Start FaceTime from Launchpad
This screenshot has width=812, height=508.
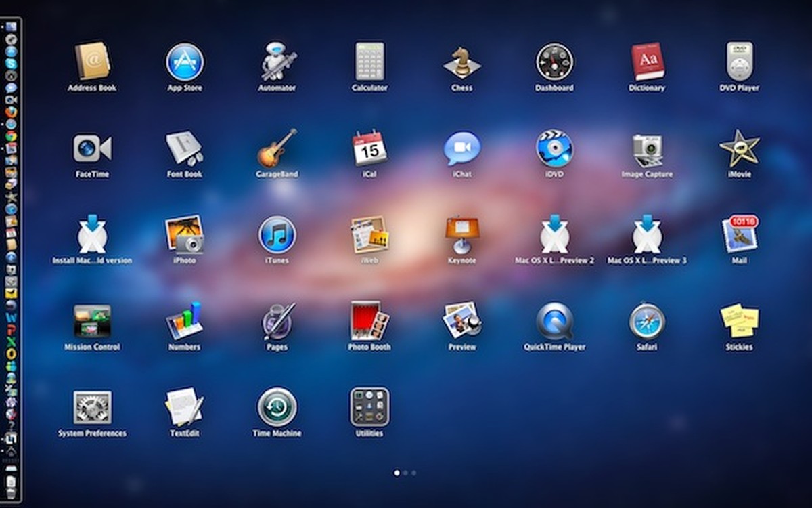[x=92, y=148]
